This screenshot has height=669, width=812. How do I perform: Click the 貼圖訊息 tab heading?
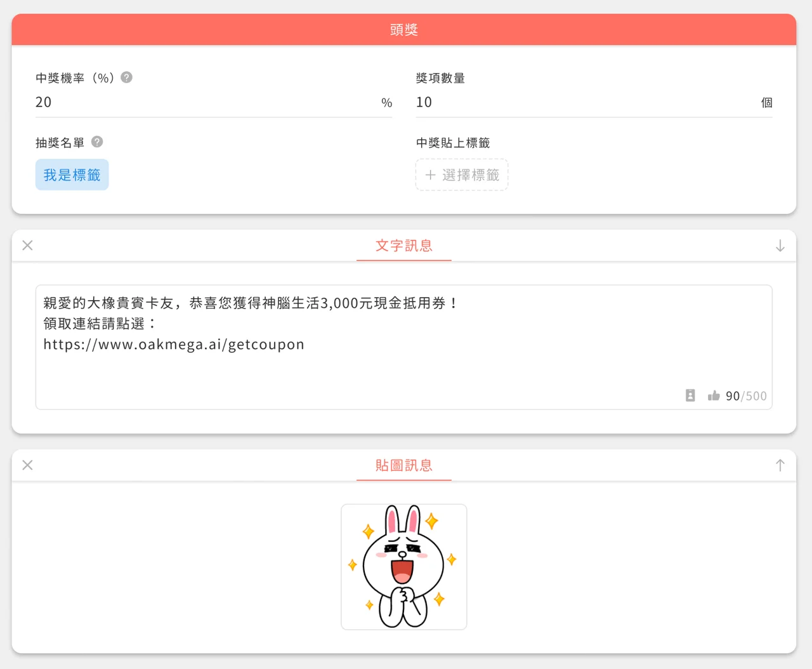(404, 465)
